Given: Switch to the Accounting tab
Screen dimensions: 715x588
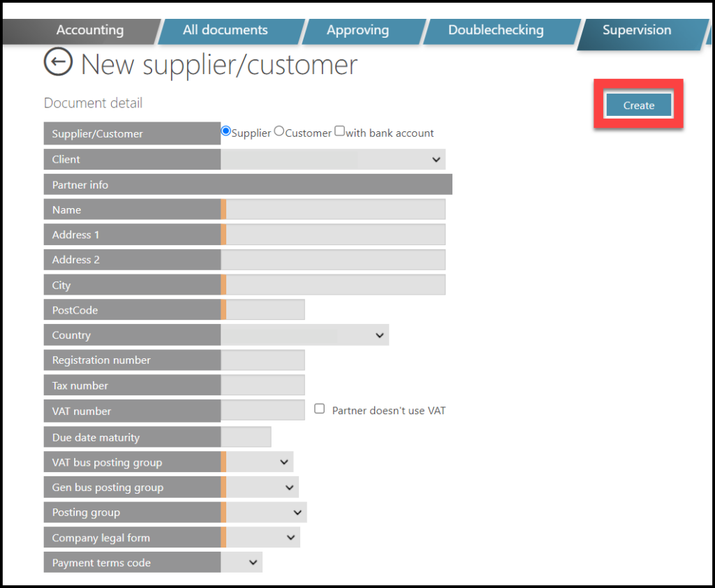Looking at the screenshot, I should 89,31.
